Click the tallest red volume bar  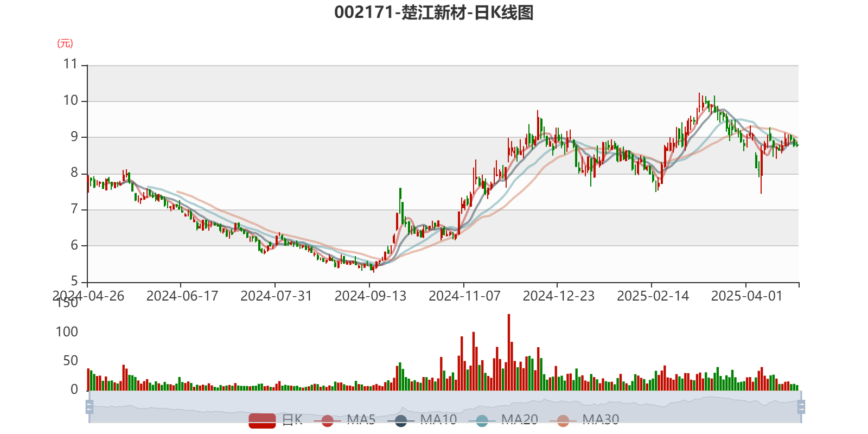pyautogui.click(x=509, y=353)
